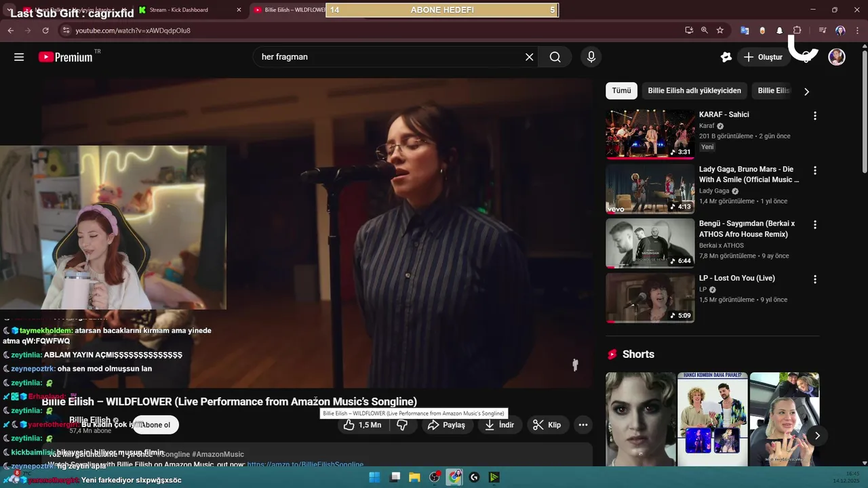
Task: Open OBS Studio from the taskbar
Action: pyautogui.click(x=435, y=477)
